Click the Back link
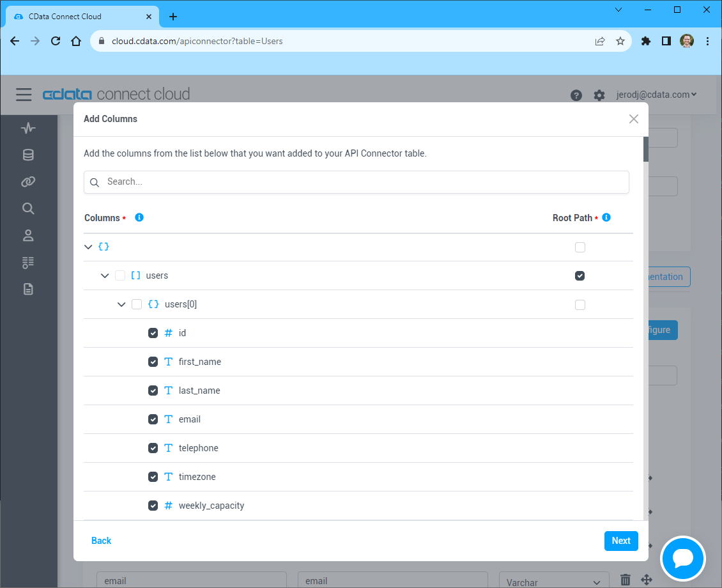This screenshot has height=588, width=722. click(101, 541)
